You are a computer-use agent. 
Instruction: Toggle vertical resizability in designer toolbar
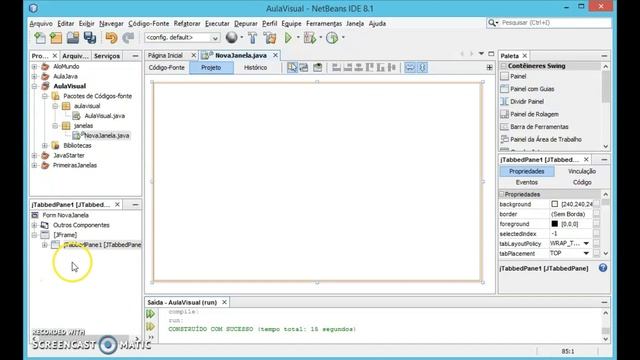tap(422, 67)
